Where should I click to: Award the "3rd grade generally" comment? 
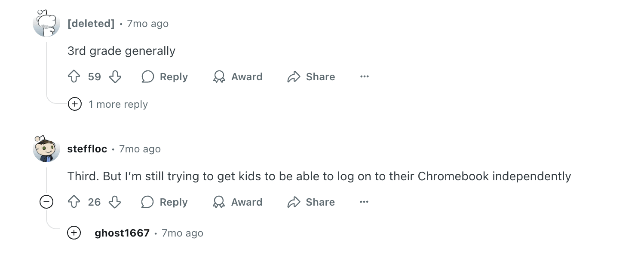point(238,77)
